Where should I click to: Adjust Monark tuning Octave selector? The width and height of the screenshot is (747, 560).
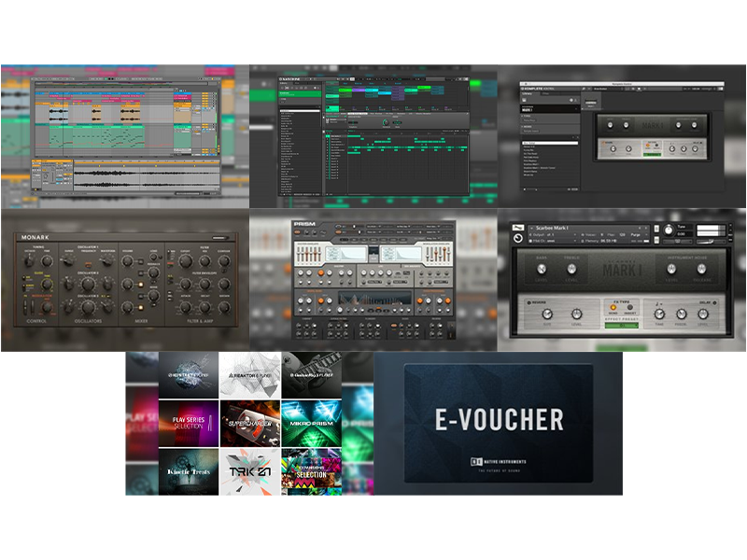(29, 260)
